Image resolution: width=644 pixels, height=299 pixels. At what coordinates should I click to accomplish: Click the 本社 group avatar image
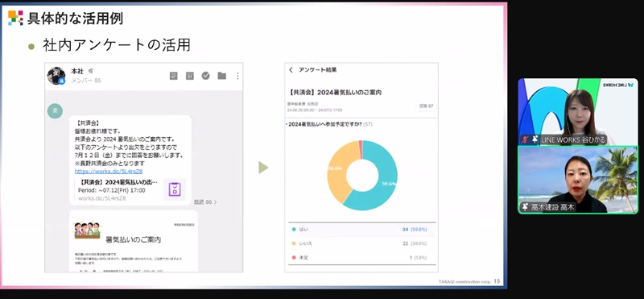coord(56,76)
